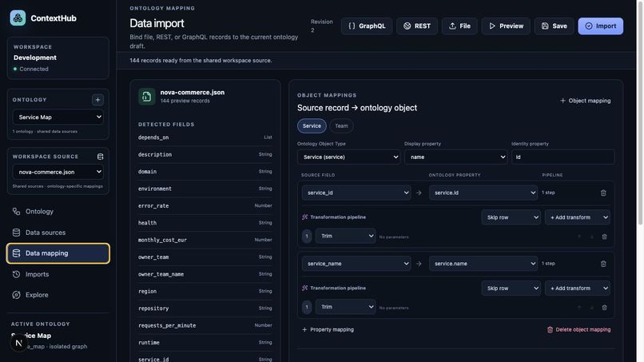Viewport: 644px width, 362px height.
Task: Open the service.name ontology property dropdown
Action: click(483, 264)
